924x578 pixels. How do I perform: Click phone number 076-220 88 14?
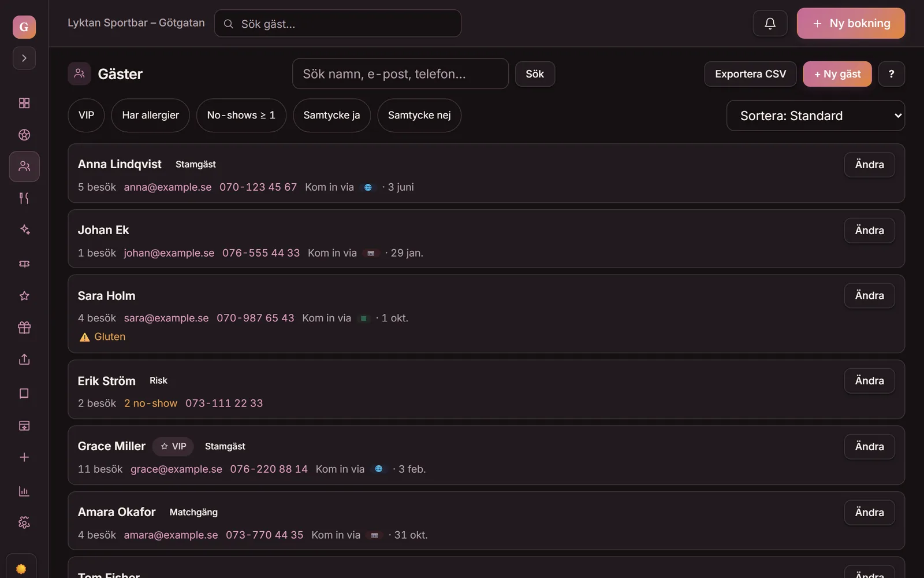[269, 469]
